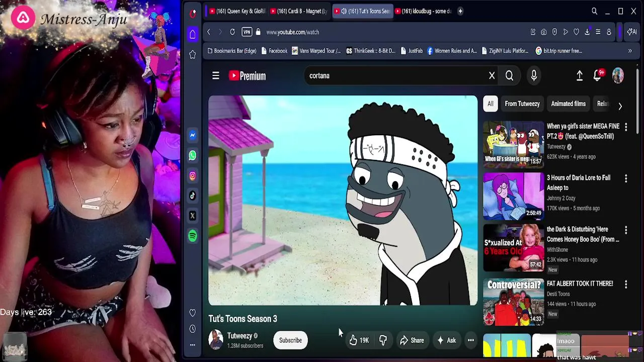
Task: Open WhatsApp in the Opera sidebar
Action: pyautogui.click(x=193, y=155)
